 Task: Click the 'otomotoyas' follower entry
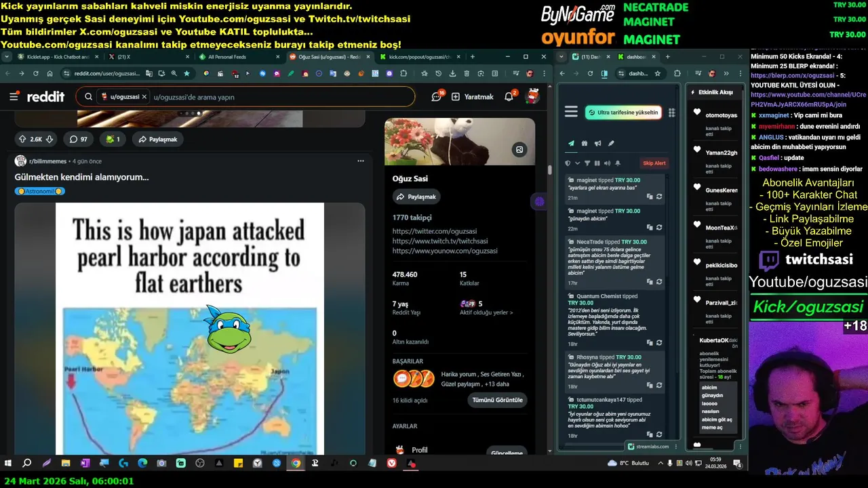click(721, 115)
